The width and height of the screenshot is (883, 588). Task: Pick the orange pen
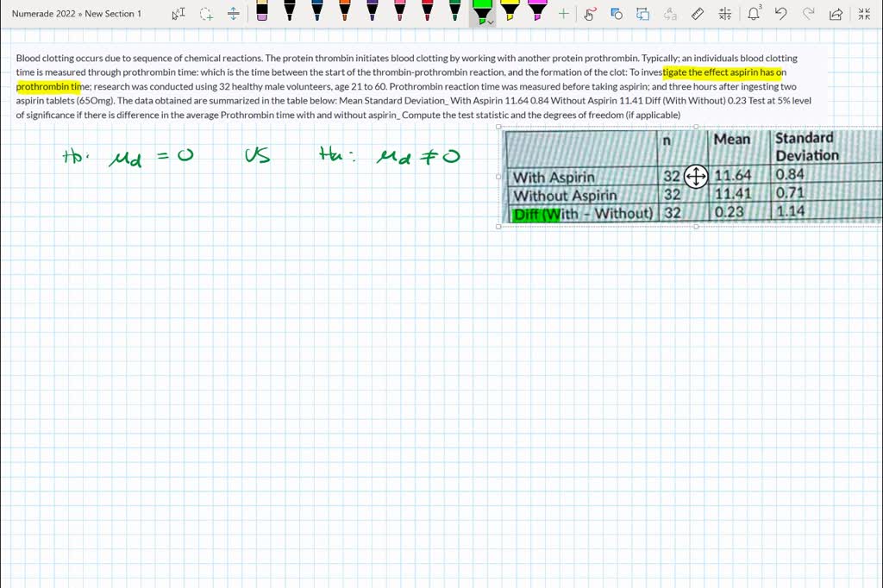point(345,10)
